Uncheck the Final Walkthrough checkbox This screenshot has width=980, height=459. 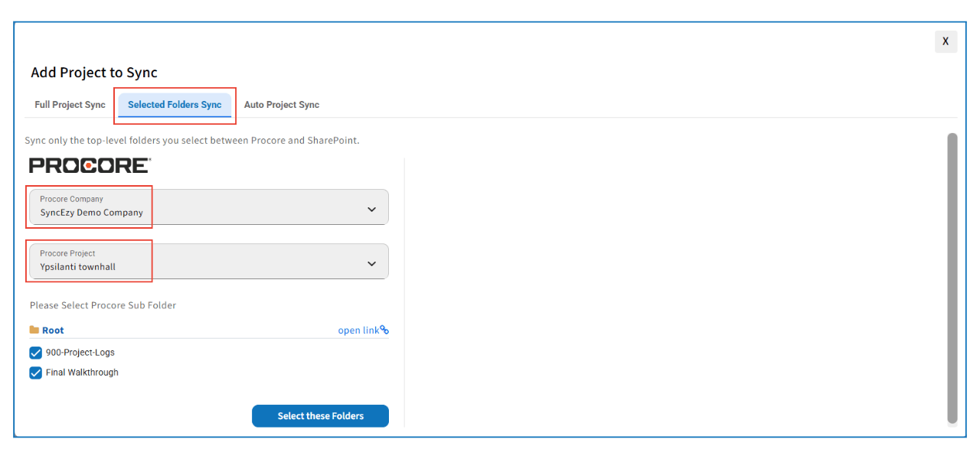coord(35,373)
